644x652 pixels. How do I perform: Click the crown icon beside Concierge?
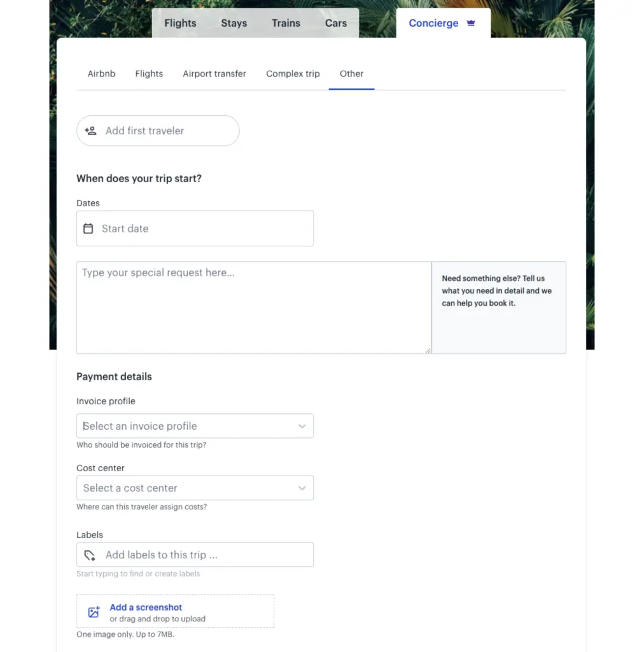(471, 23)
